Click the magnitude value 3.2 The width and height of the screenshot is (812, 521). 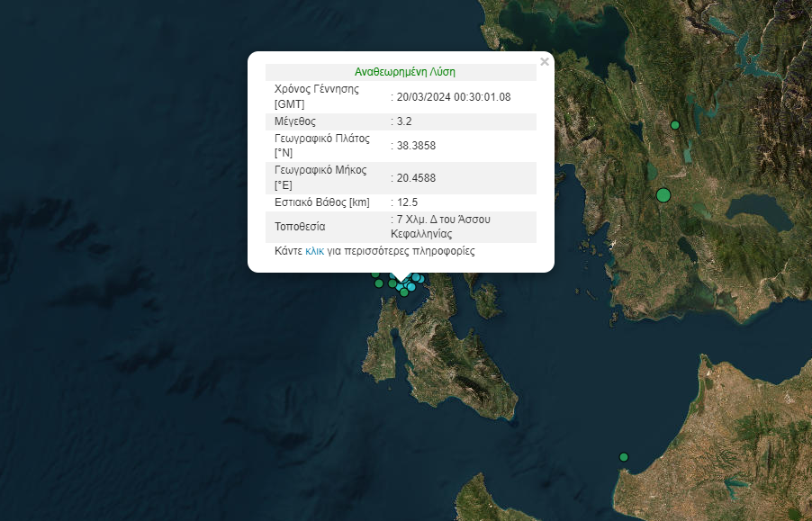(x=406, y=121)
